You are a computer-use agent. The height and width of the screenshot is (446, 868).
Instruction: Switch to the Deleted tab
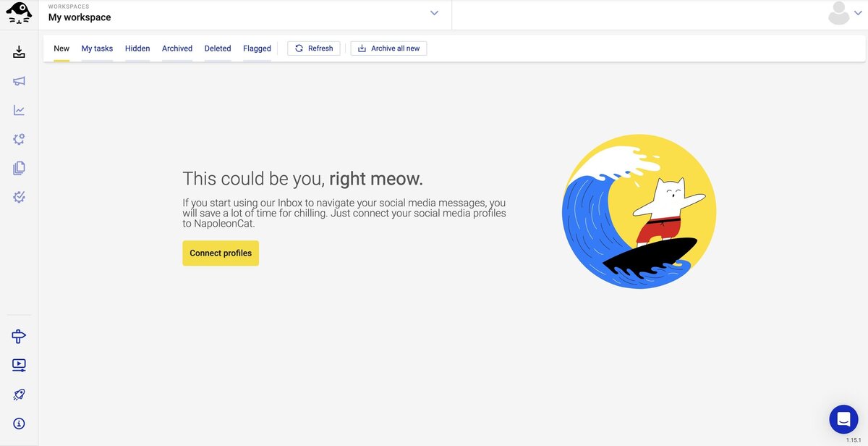click(x=218, y=49)
